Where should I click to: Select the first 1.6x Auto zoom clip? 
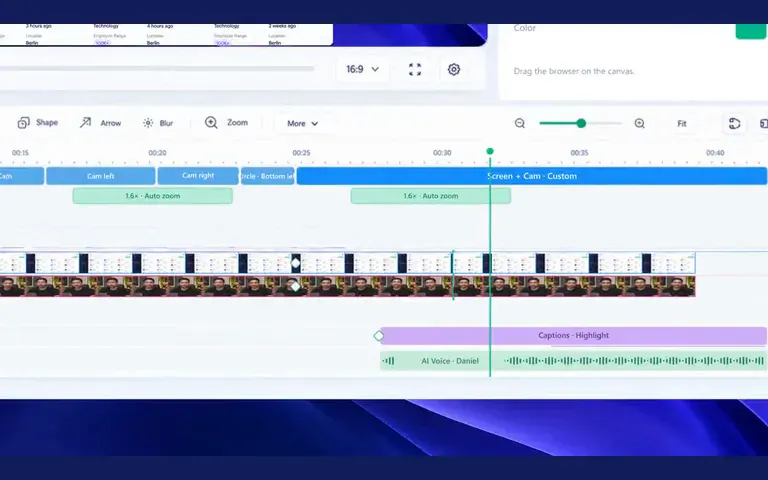[152, 196]
